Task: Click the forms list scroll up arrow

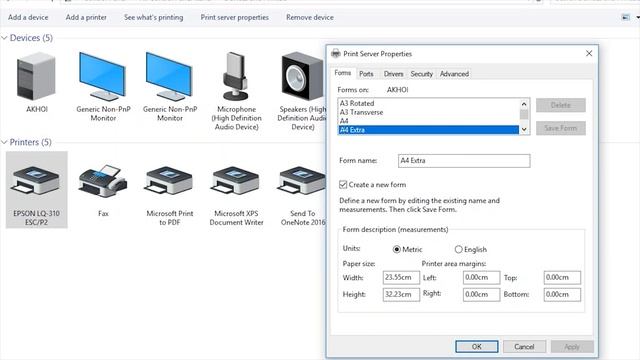Action: click(524, 104)
